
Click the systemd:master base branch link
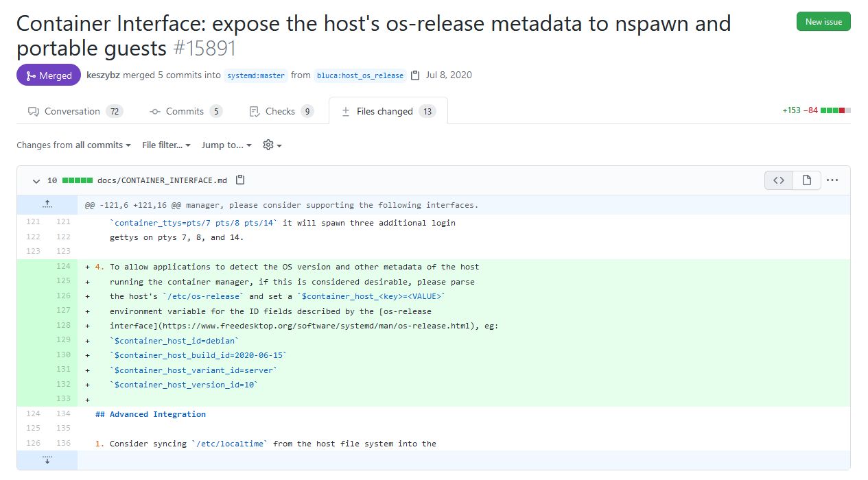pyautogui.click(x=255, y=75)
